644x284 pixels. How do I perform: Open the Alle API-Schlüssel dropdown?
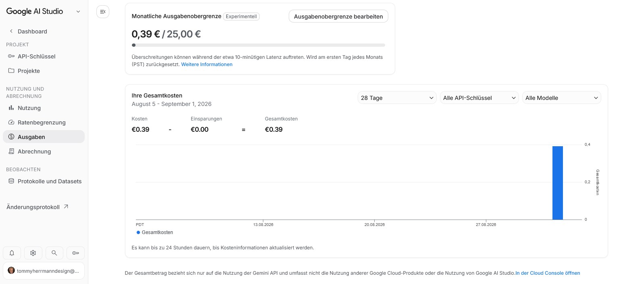coord(479,98)
